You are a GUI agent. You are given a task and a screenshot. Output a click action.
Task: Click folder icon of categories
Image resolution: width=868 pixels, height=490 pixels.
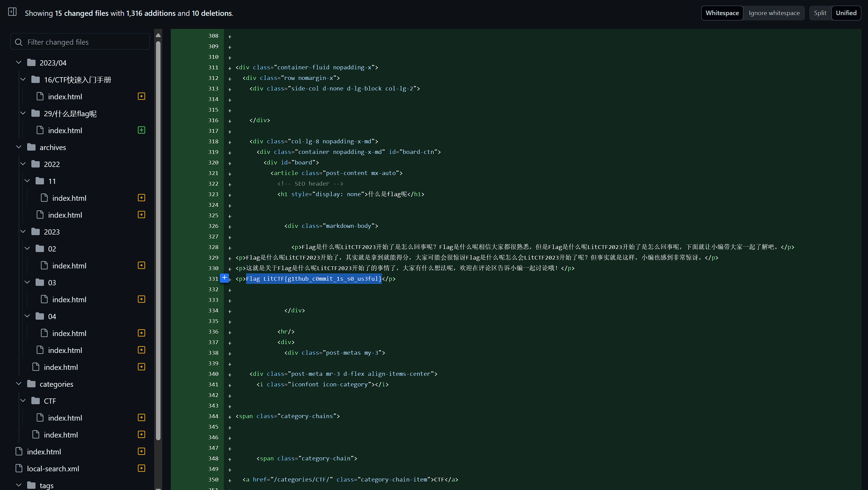31,384
